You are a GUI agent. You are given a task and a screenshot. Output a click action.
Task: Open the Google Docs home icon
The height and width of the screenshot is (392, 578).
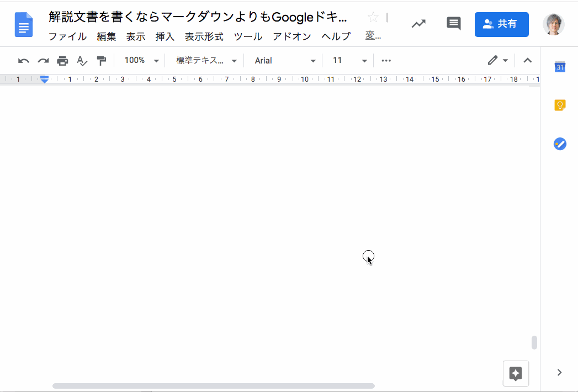coord(24,24)
